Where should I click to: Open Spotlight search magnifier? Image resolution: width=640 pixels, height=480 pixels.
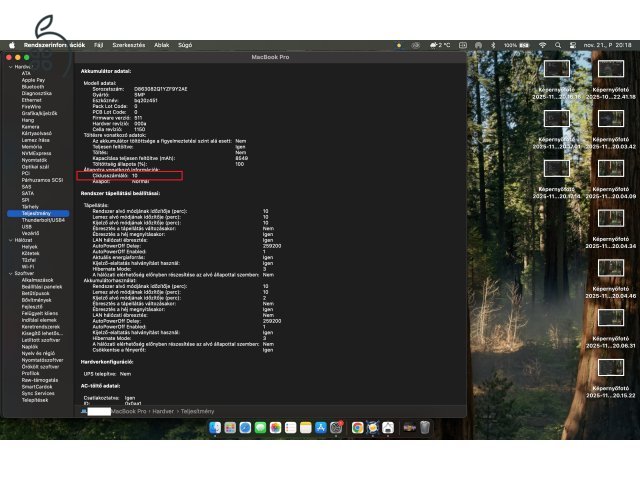click(558, 45)
